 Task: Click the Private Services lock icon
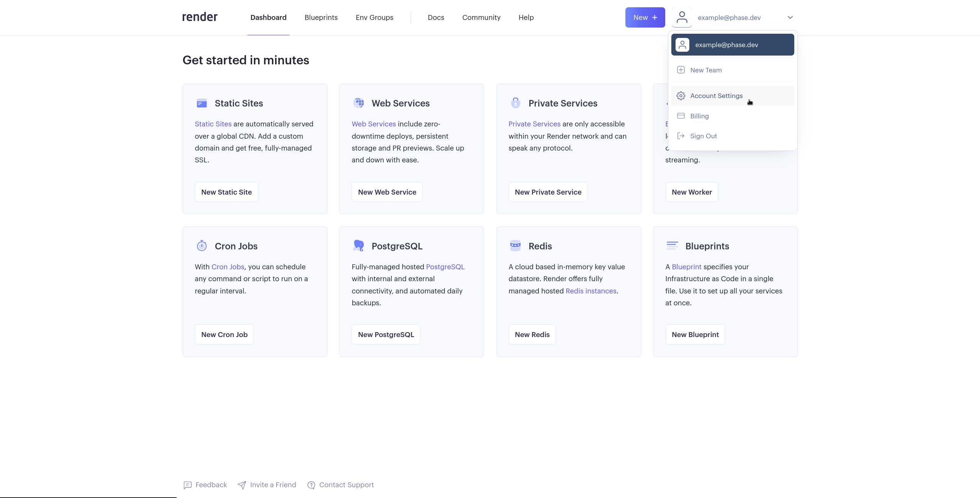point(515,103)
